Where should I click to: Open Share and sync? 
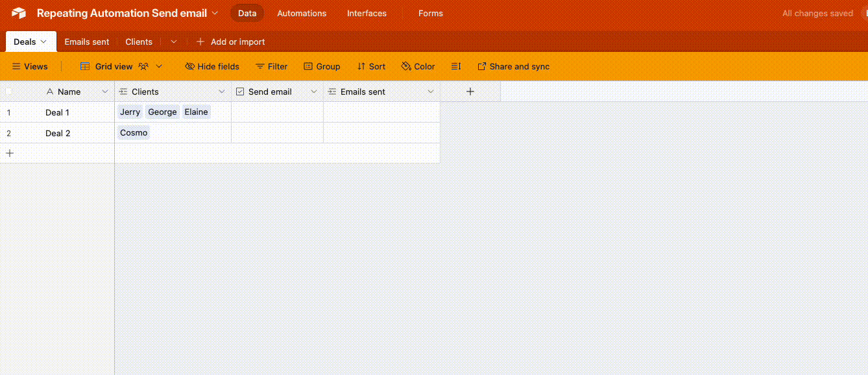tap(513, 66)
